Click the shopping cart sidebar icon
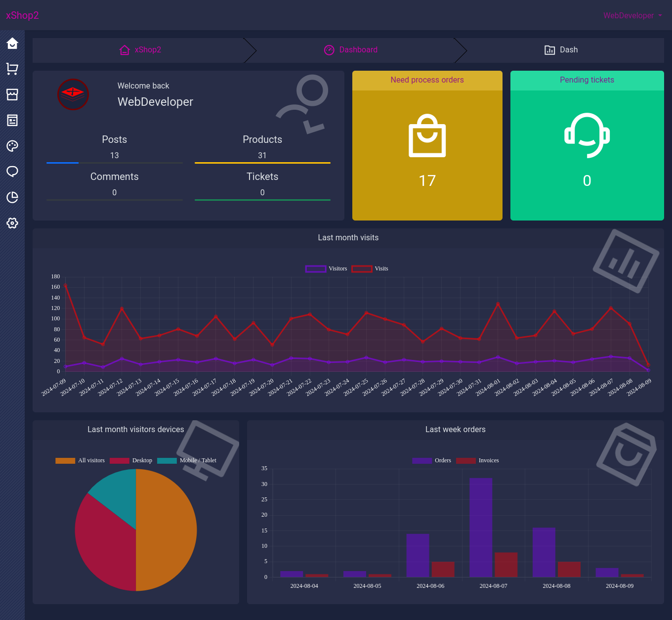This screenshot has width=672, height=620. (x=12, y=69)
